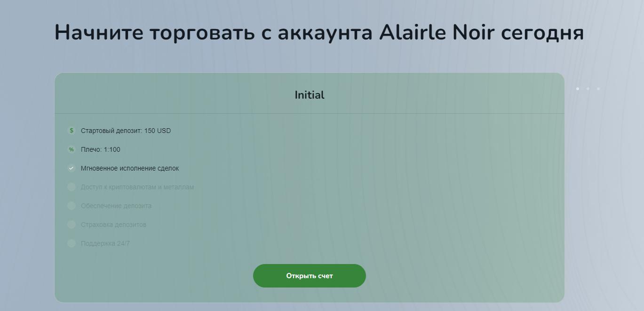
Task: Click 'Доступ к криптовалютам и металлам' text
Action: tap(137, 187)
